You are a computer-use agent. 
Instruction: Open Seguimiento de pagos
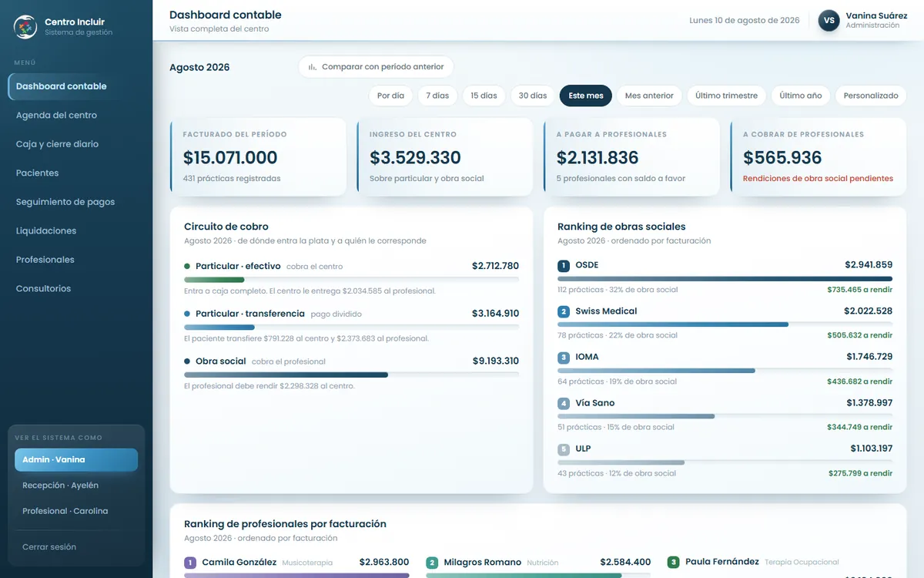point(76,202)
